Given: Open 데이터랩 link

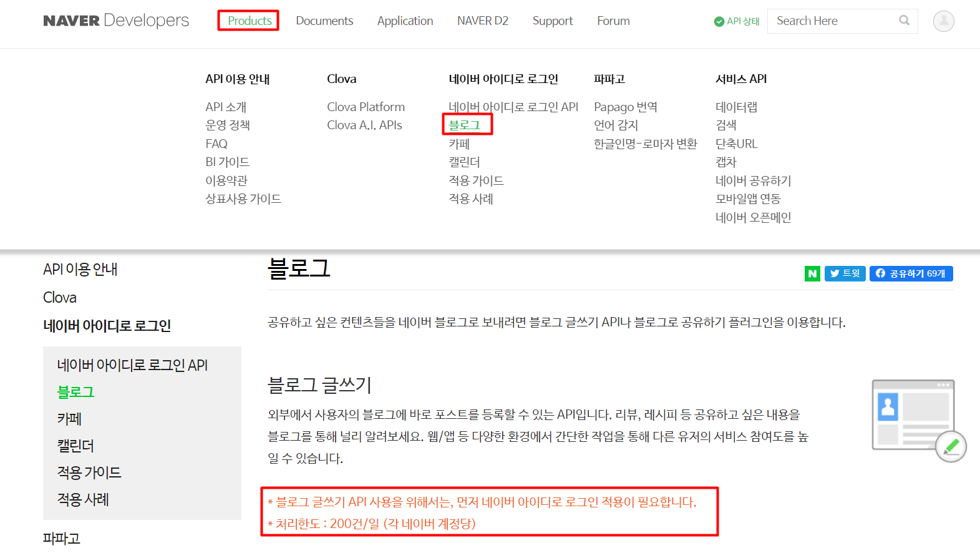Looking at the screenshot, I should pyautogui.click(x=736, y=107).
